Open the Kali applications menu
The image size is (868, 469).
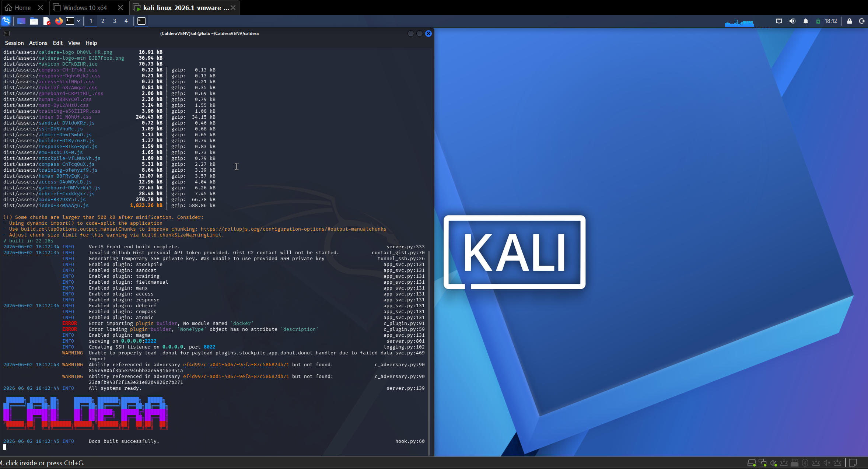[6, 21]
